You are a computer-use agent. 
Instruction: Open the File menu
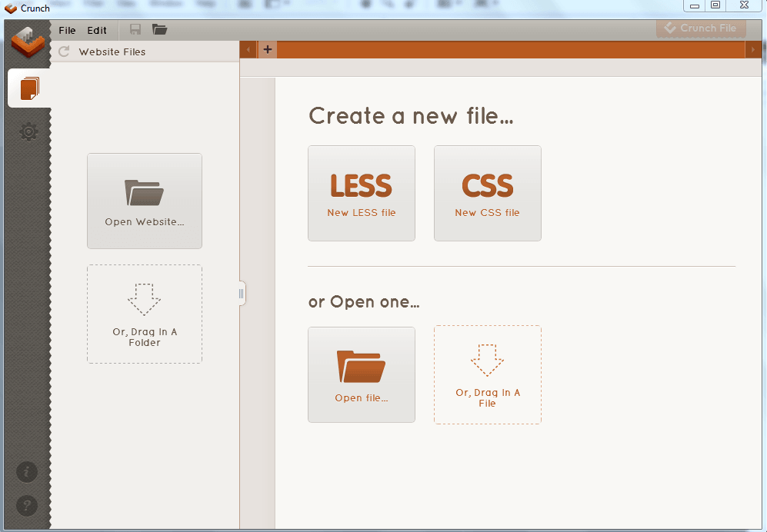click(x=67, y=31)
